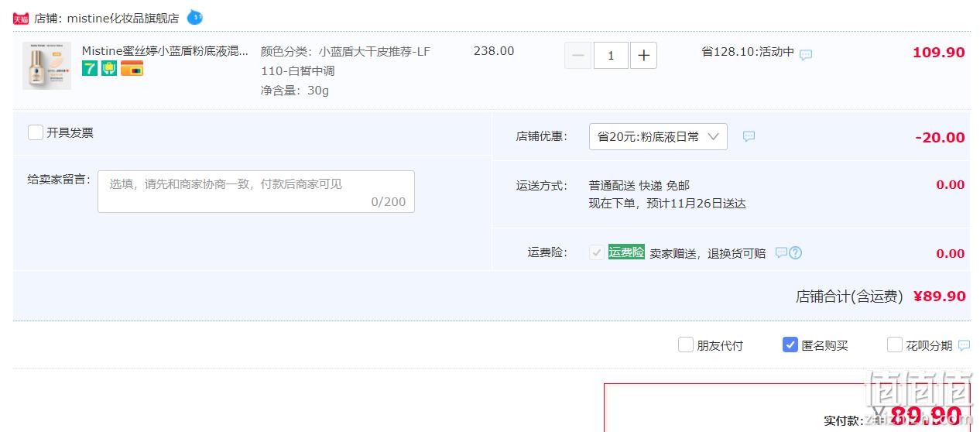Click the red item price 109.90

tap(939, 53)
